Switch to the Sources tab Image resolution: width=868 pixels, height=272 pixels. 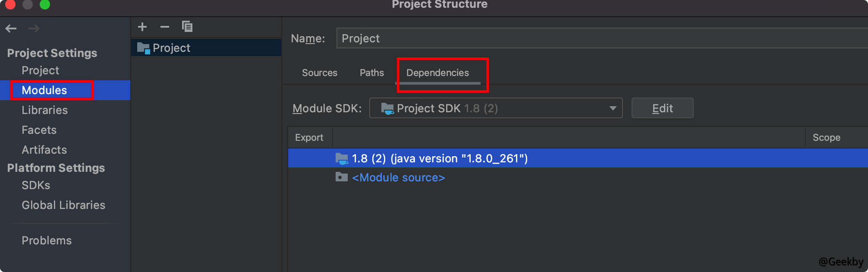click(x=319, y=73)
